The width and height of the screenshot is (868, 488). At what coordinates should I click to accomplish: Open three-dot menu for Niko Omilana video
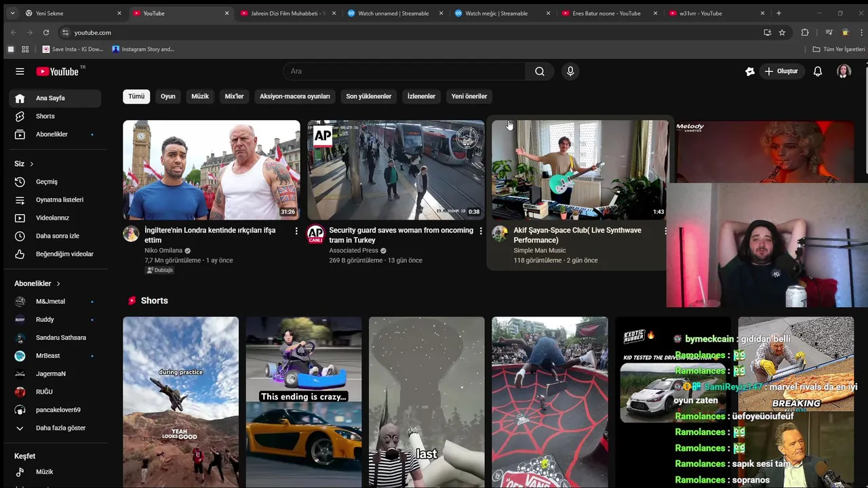[x=296, y=231]
